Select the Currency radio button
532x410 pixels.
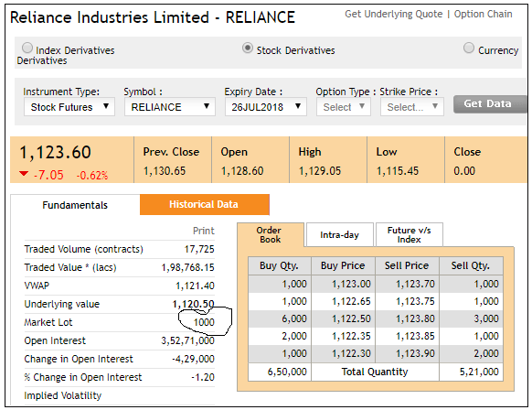coord(469,48)
